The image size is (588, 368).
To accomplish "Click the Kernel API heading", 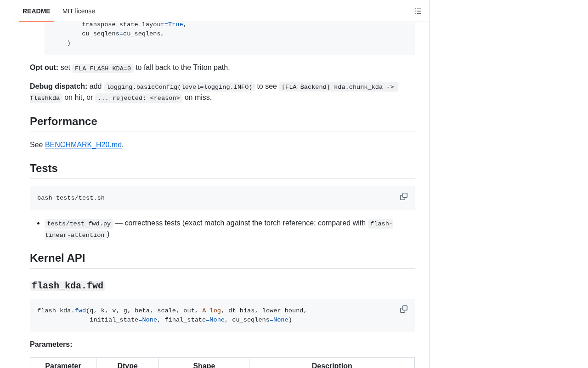I will click(57, 258).
